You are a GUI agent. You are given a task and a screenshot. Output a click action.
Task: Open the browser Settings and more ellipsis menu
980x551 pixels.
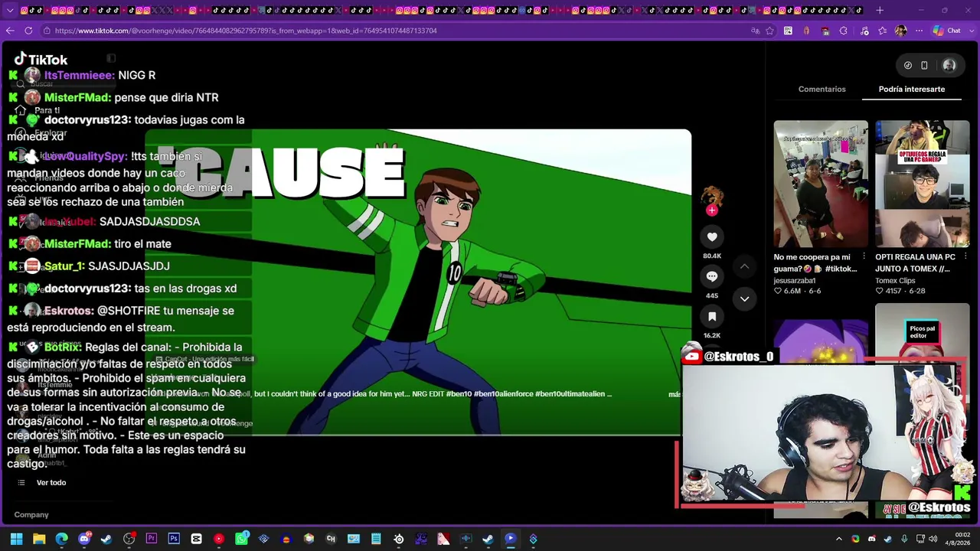[x=919, y=31]
